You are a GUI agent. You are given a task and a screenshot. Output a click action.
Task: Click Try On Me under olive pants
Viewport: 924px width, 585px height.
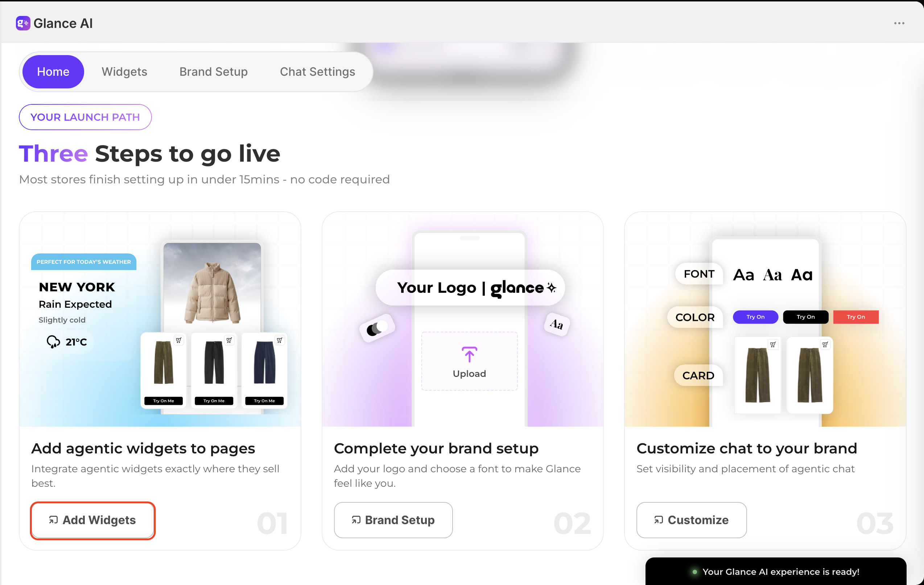point(164,401)
